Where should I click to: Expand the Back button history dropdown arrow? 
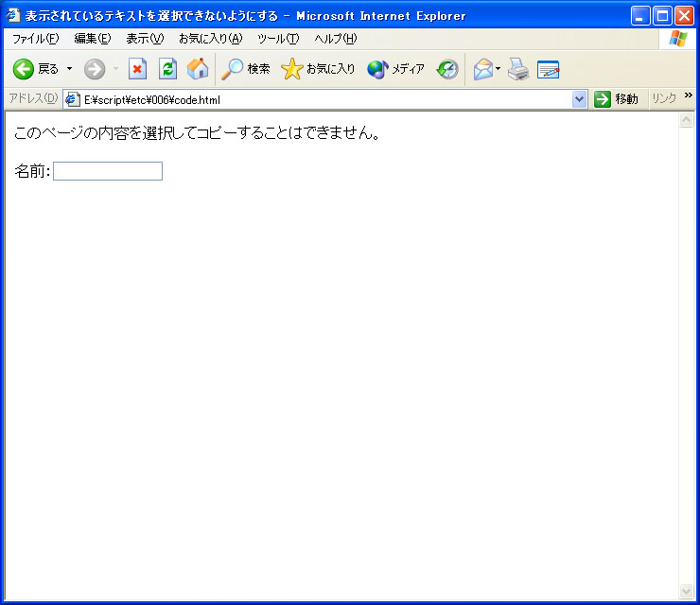[x=69, y=69]
